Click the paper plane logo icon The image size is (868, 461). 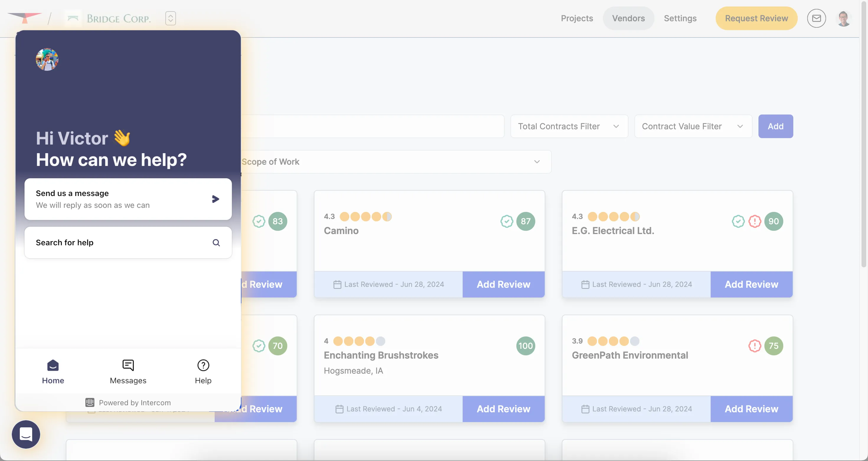[24, 17]
